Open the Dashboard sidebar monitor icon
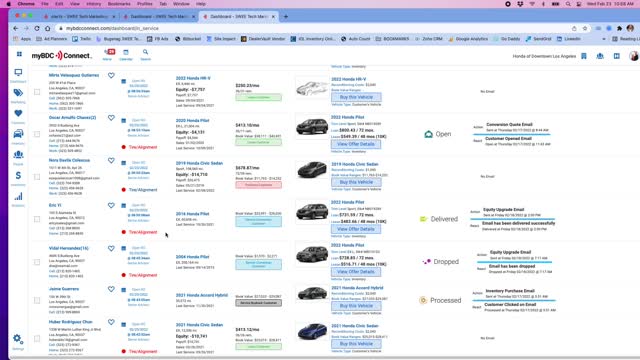The image size is (640, 360). (18, 73)
